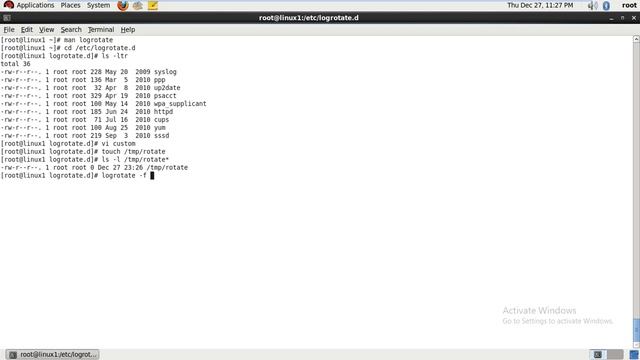Switch to the first workspace
Screen dimensions: 640x360
[x=598, y=354]
